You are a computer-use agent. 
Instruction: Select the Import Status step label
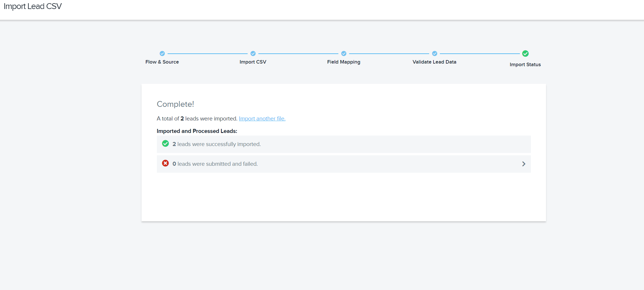[525, 65]
